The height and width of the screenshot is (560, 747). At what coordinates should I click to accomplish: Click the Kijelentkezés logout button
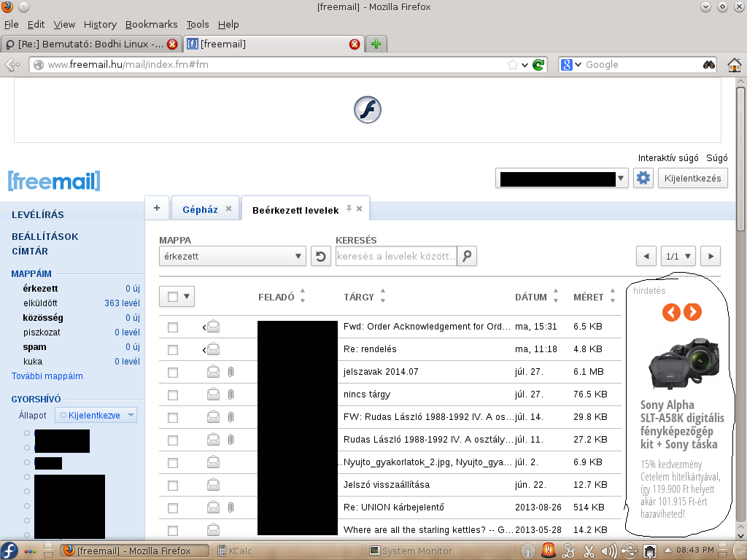[693, 179]
